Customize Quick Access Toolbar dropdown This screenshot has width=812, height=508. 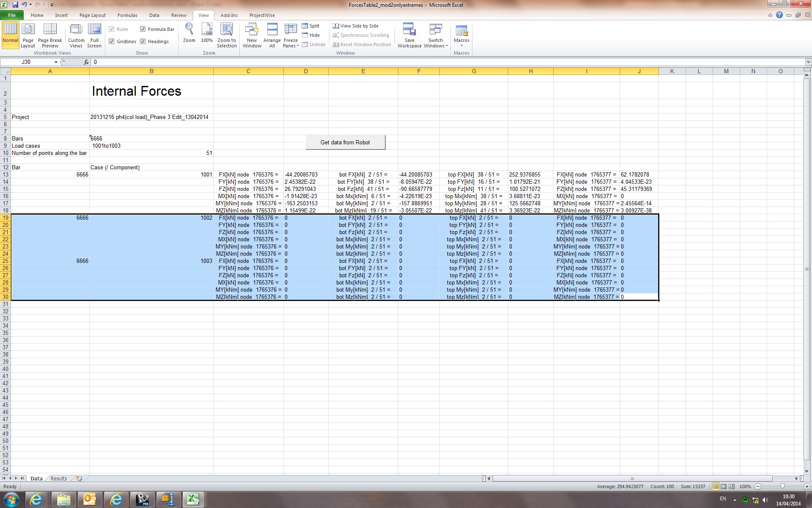[x=52, y=5]
